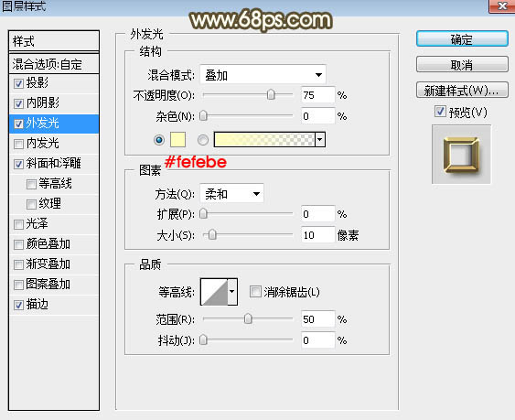Enable the 渐变叠加 (Gradient Overlay) checkbox
515x420 pixels.
[18, 264]
